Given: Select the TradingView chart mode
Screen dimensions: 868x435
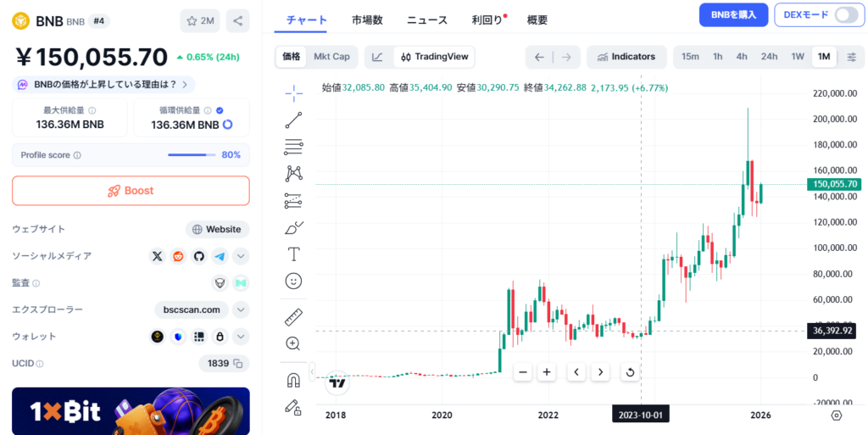Looking at the screenshot, I should (x=435, y=57).
